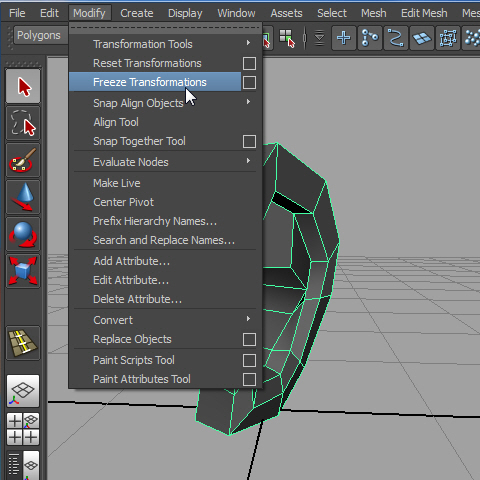Image resolution: width=480 pixels, height=480 pixels.
Task: Switch to single perspective view layout
Action: coord(23,391)
